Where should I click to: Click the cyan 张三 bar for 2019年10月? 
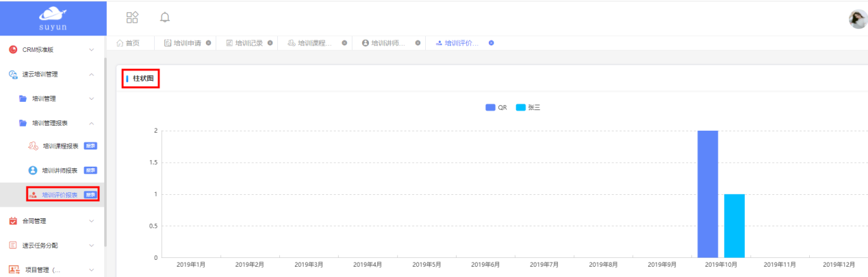pos(735,226)
